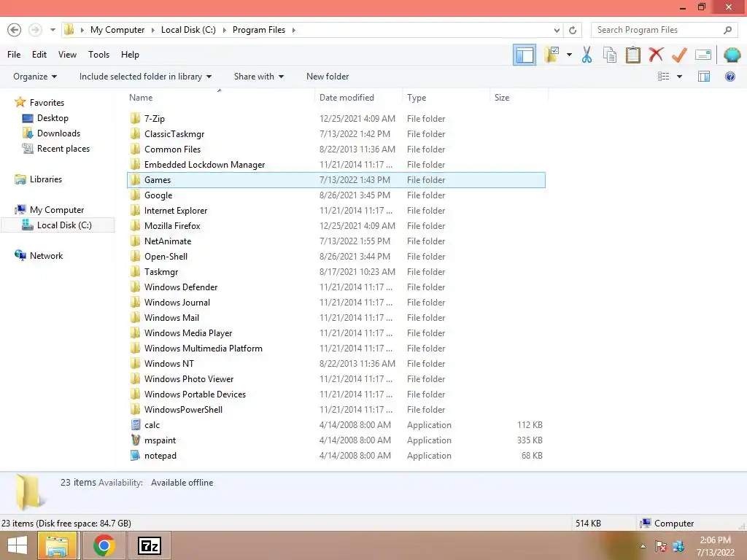
Task: Sort by Date modified column header
Action: click(358, 98)
